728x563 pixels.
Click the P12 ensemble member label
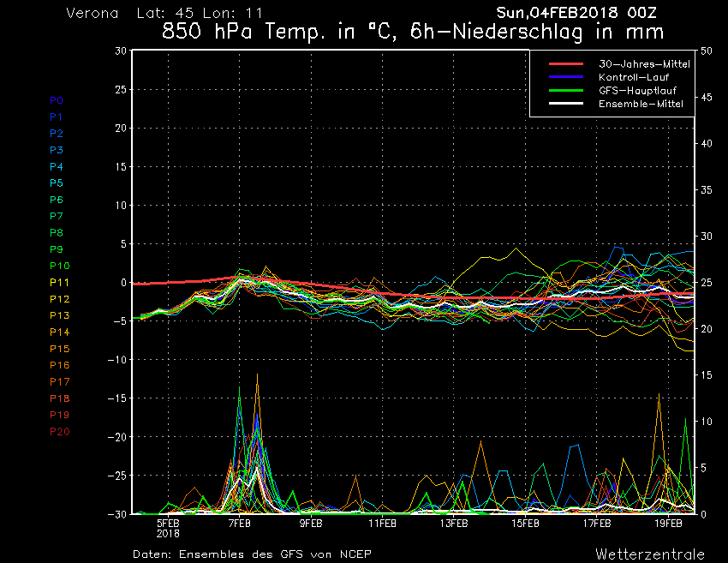59,299
